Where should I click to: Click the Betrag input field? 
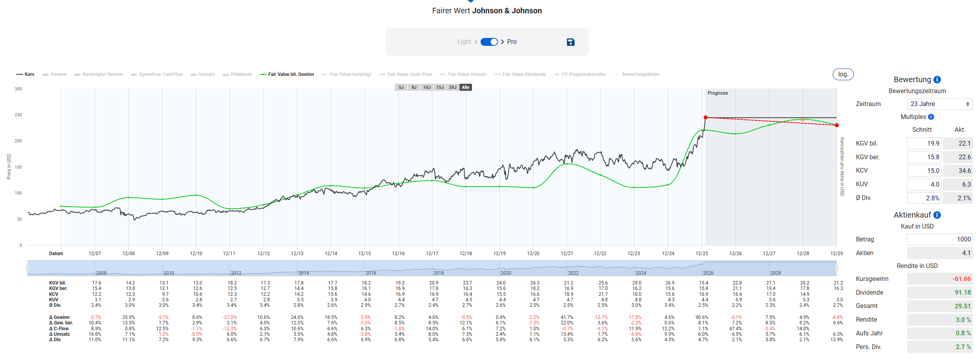(x=939, y=239)
